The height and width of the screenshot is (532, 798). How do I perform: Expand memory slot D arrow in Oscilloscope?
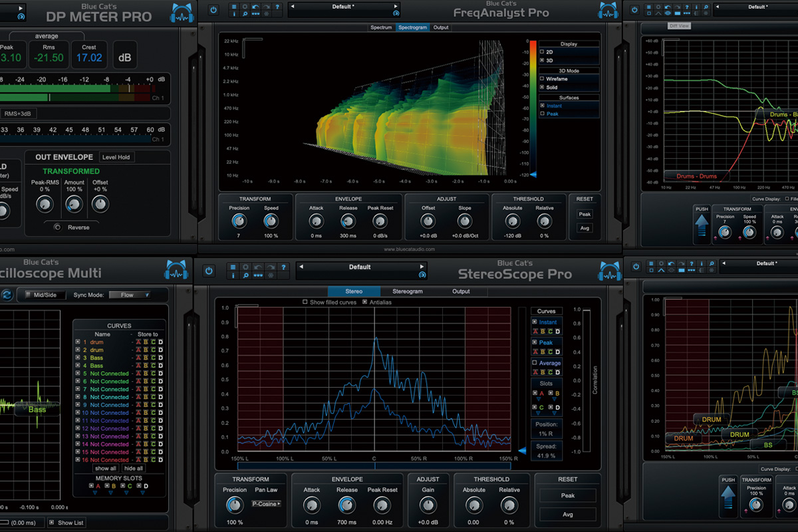pos(142,493)
